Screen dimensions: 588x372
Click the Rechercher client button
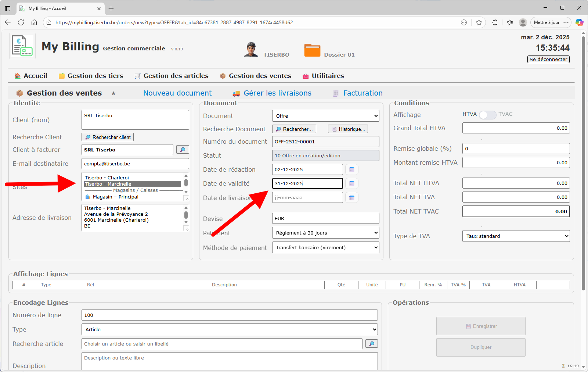[108, 137]
